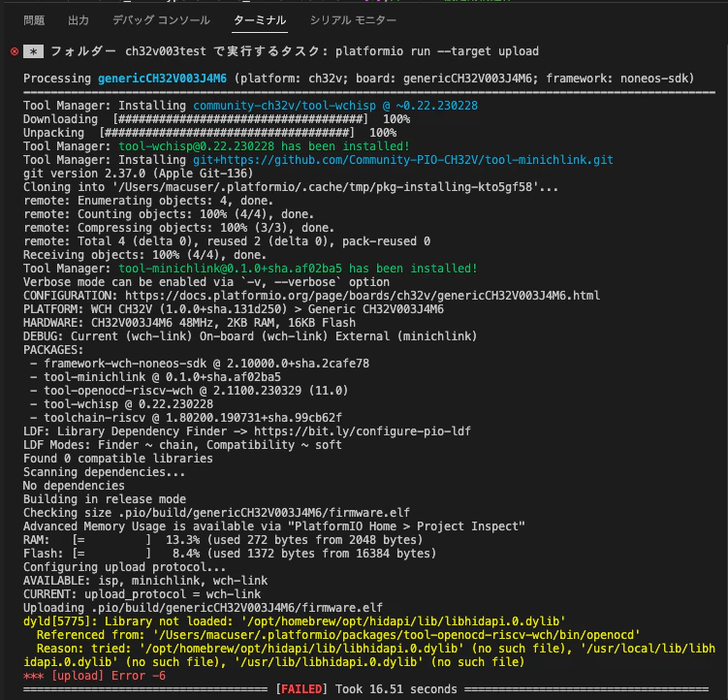Follow the bit.ly/configure-pio-ldf link
728x700 pixels.
pos(363,431)
